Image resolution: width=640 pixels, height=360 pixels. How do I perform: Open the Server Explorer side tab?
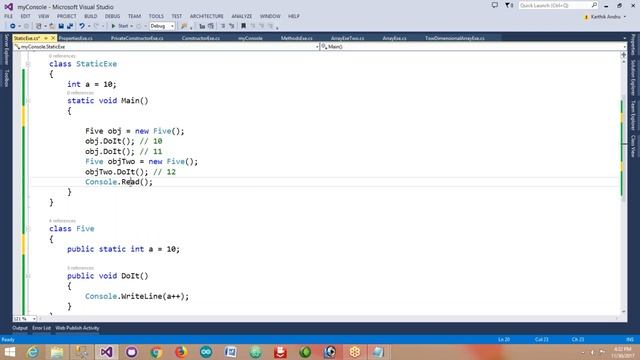[x=6, y=49]
